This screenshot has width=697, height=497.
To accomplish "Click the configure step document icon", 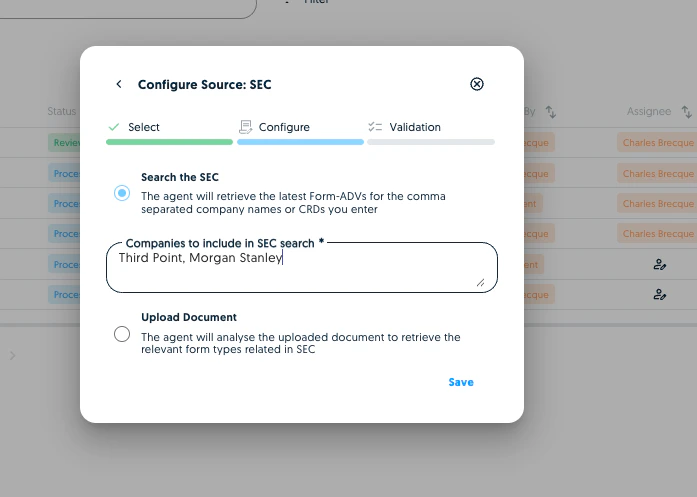I will (245, 127).
